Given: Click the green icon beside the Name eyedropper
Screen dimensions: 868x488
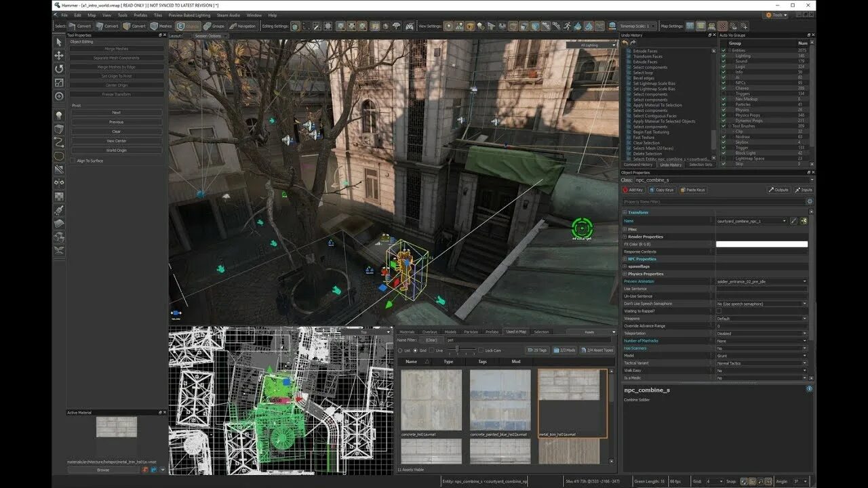Looking at the screenshot, I should 804,221.
